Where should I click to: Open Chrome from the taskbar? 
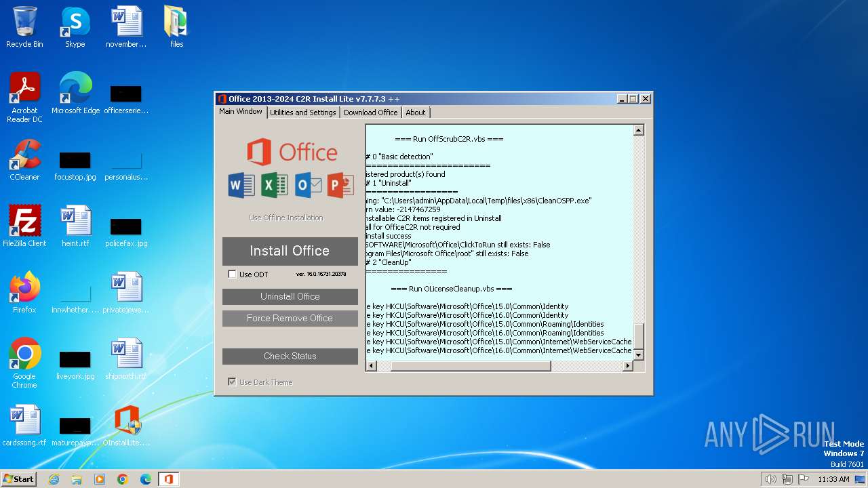123,479
